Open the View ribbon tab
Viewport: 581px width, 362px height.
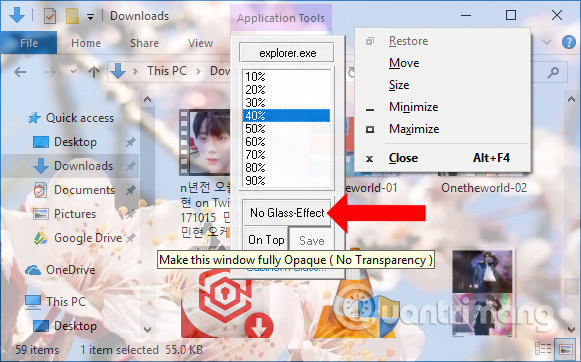(200, 43)
